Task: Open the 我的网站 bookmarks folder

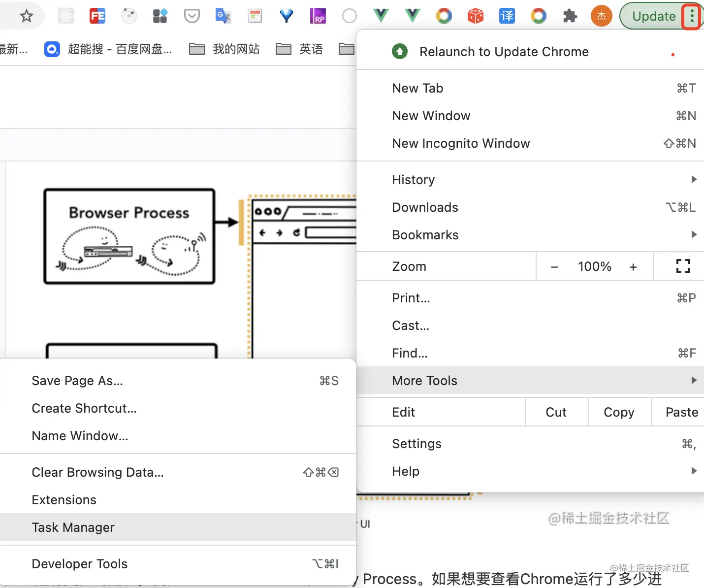Action: (x=224, y=49)
